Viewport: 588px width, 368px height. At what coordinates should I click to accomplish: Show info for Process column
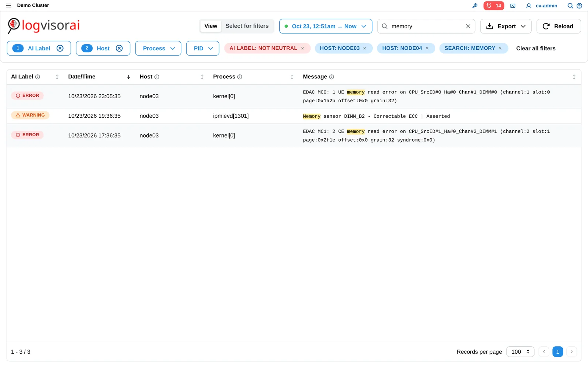click(240, 77)
